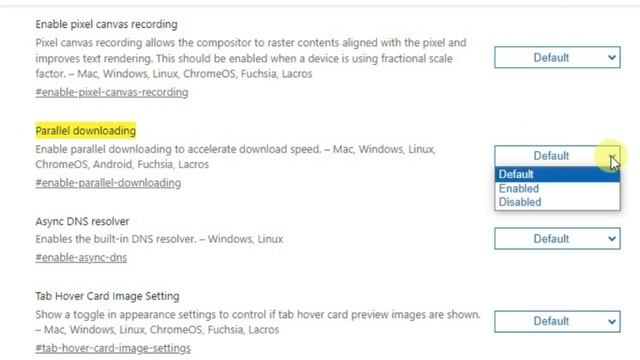Collapse the open Parallel downloading dropdown box
Screen dimensions: 640x360
click(557, 156)
